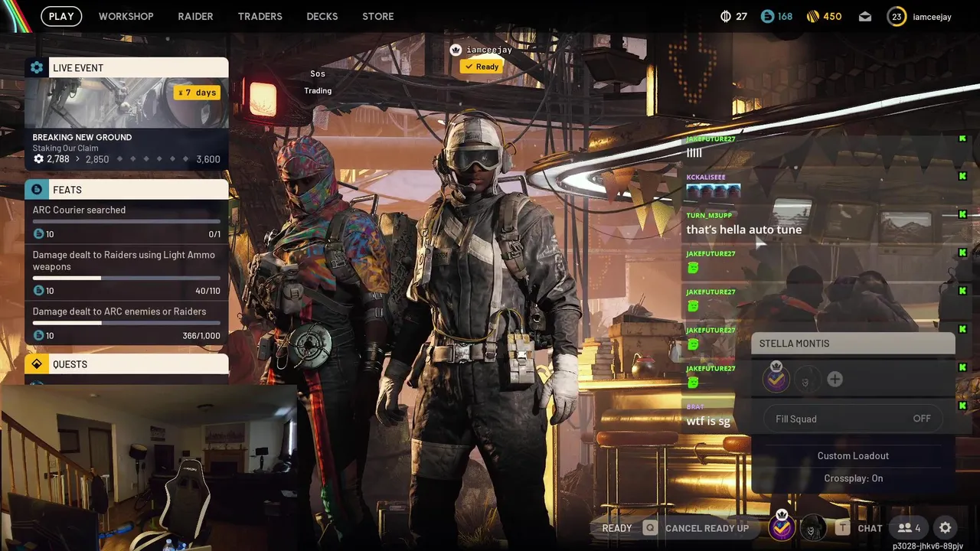The height and width of the screenshot is (551, 980).
Task: Click the STELLA MONTIS map header
Action: click(x=853, y=344)
